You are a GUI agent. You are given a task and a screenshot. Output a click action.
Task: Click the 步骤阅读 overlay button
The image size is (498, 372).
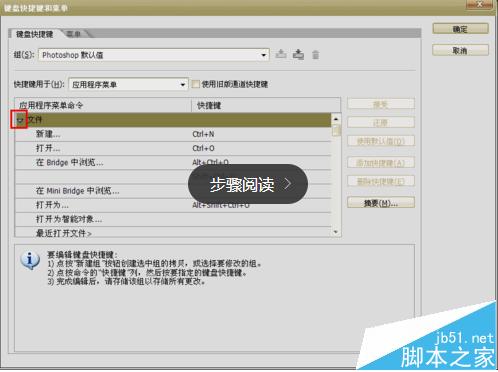[x=248, y=184]
